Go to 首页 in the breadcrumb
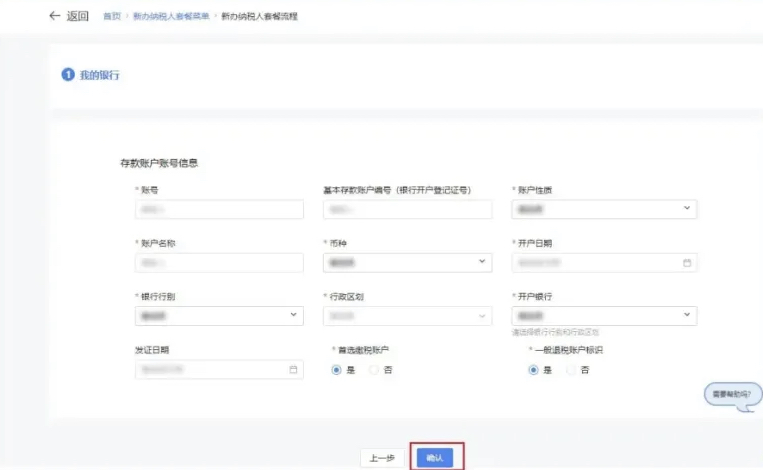This screenshot has width=763, height=471. point(111,17)
